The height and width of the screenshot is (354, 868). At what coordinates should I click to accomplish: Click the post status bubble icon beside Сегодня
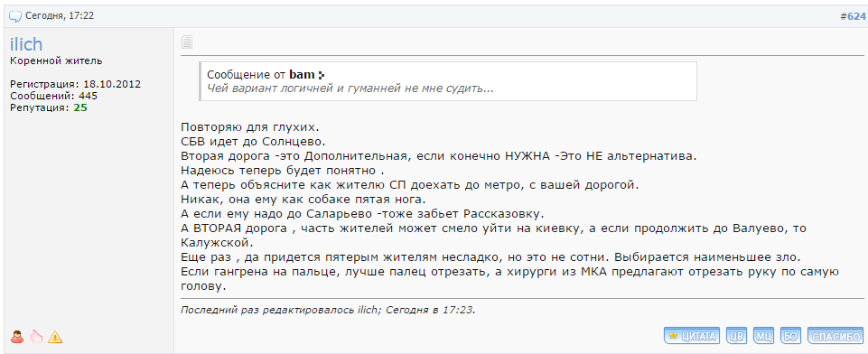15,16
